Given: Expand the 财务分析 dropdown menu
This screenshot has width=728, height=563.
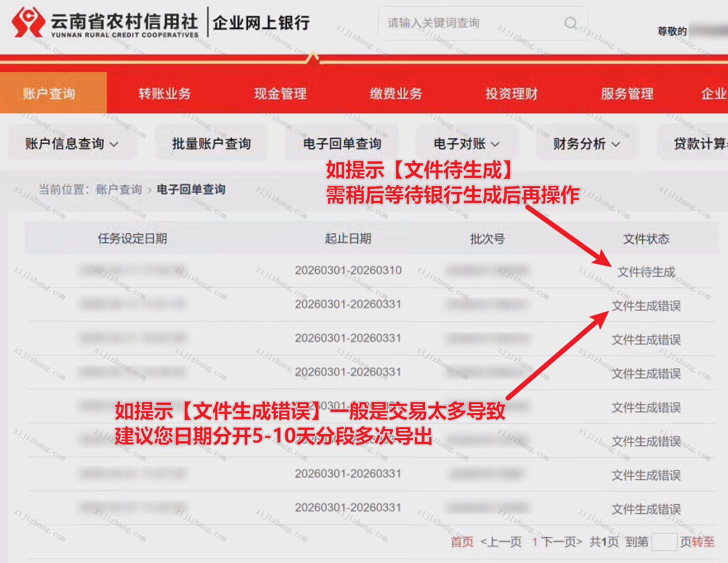Looking at the screenshot, I should 586,143.
